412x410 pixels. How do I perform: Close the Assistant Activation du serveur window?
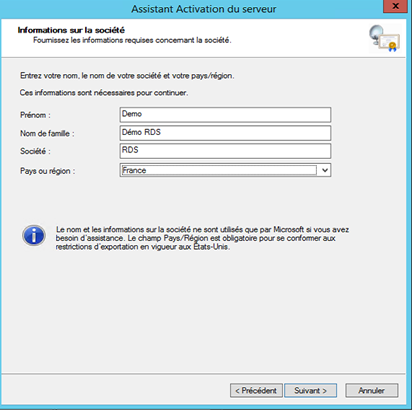click(395, 6)
